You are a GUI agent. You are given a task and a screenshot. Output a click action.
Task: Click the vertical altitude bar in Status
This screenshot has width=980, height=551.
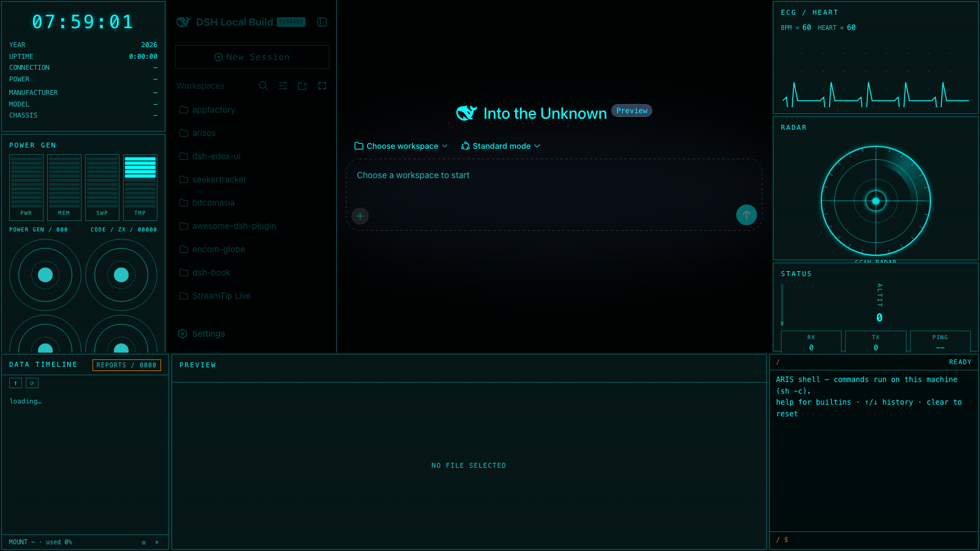pos(782,304)
